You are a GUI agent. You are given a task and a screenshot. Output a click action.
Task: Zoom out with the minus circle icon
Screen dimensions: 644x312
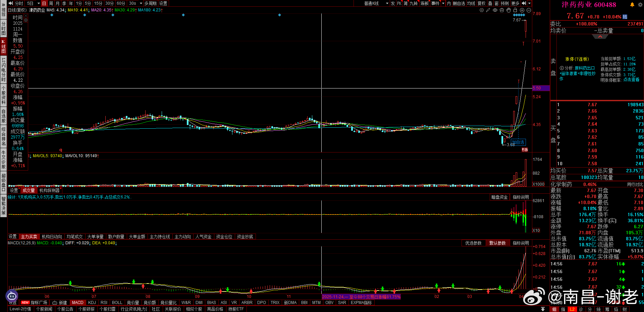(529, 10)
